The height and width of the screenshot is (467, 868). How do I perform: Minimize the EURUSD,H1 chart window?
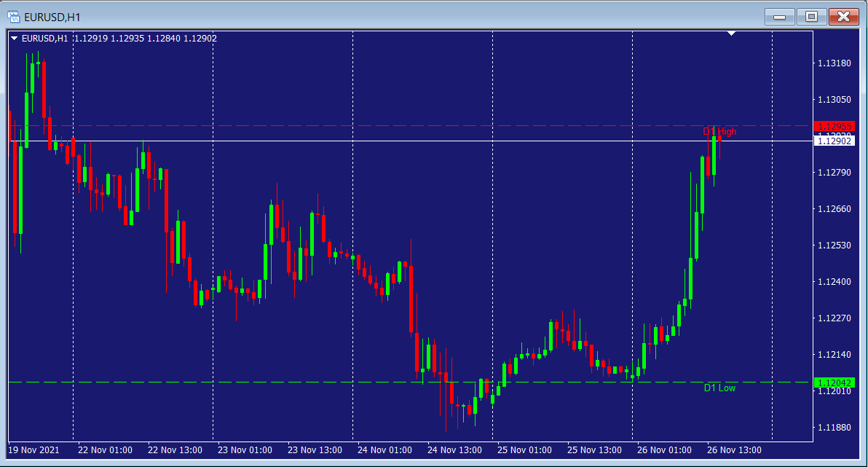(x=779, y=16)
